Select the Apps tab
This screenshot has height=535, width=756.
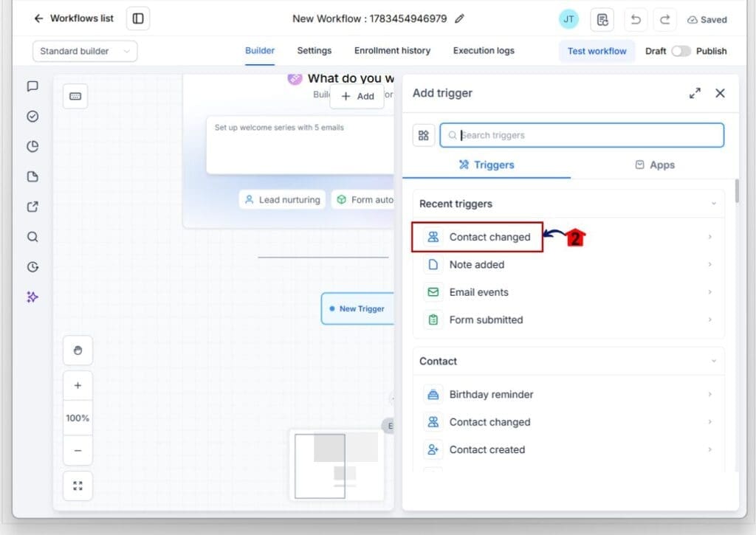click(x=655, y=165)
